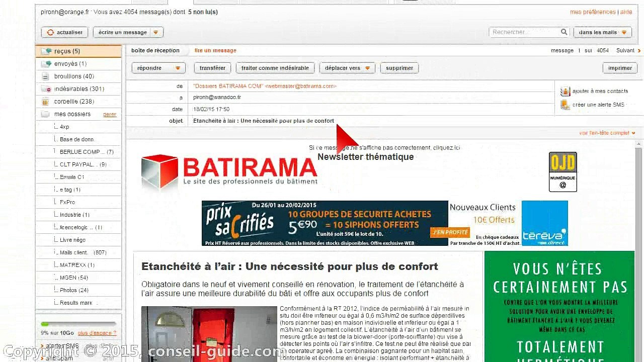The width and height of the screenshot is (644, 362).
Task: Open the écrire un message dropdown arrow
Action: click(x=155, y=32)
